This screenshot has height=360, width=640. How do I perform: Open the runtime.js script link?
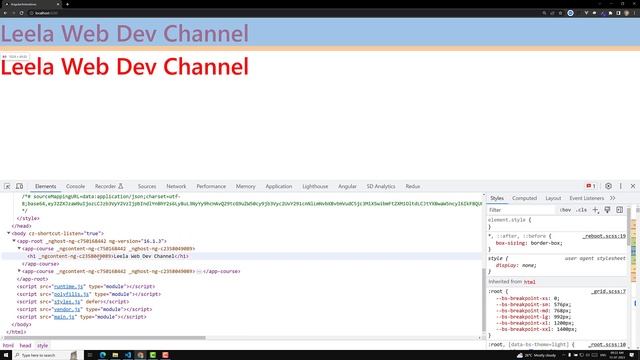[68, 287]
